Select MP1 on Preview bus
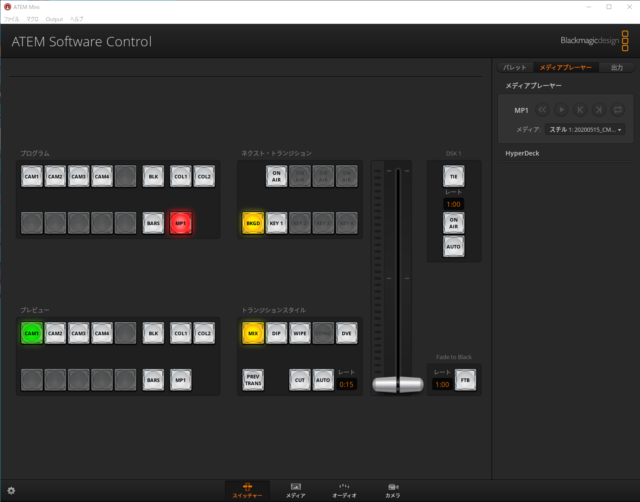 coord(180,380)
